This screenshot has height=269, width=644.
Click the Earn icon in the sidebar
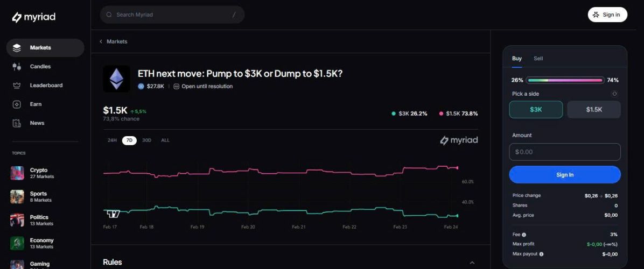(17, 104)
